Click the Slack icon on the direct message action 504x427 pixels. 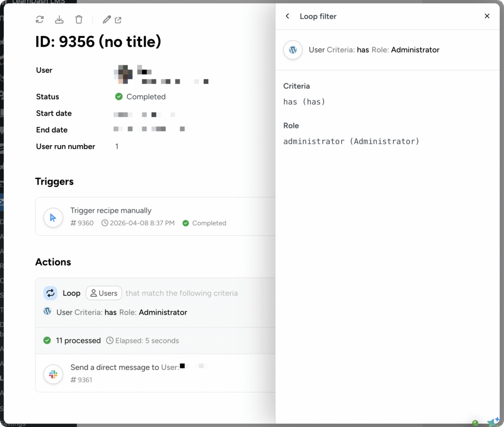pos(53,374)
